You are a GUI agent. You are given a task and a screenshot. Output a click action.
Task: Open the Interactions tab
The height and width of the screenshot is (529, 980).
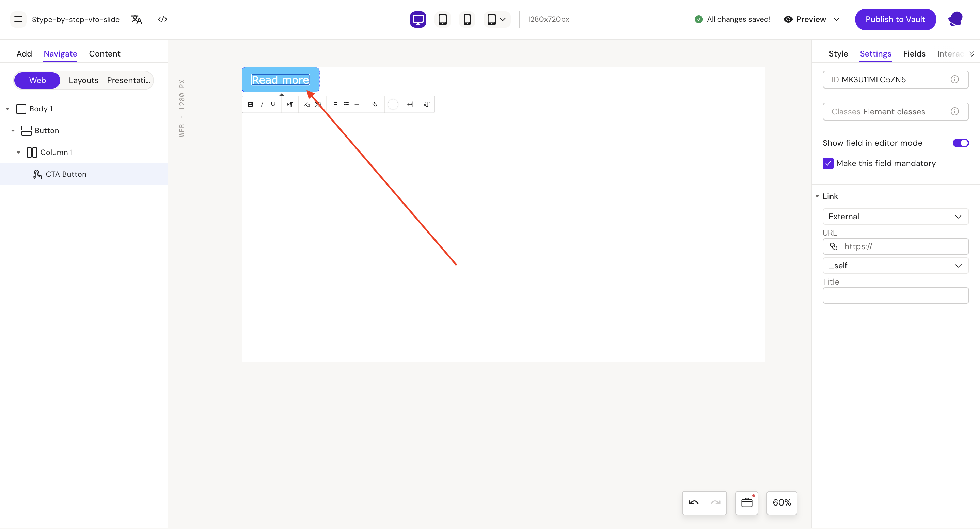(x=950, y=54)
